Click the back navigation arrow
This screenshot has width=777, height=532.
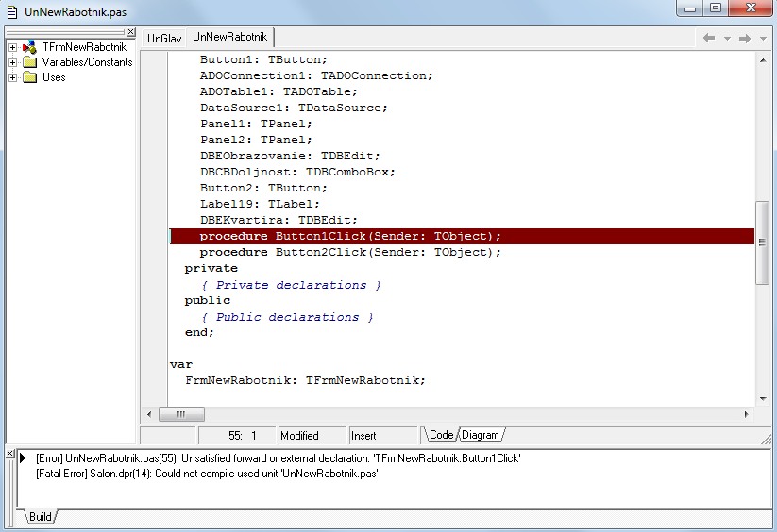click(x=709, y=38)
